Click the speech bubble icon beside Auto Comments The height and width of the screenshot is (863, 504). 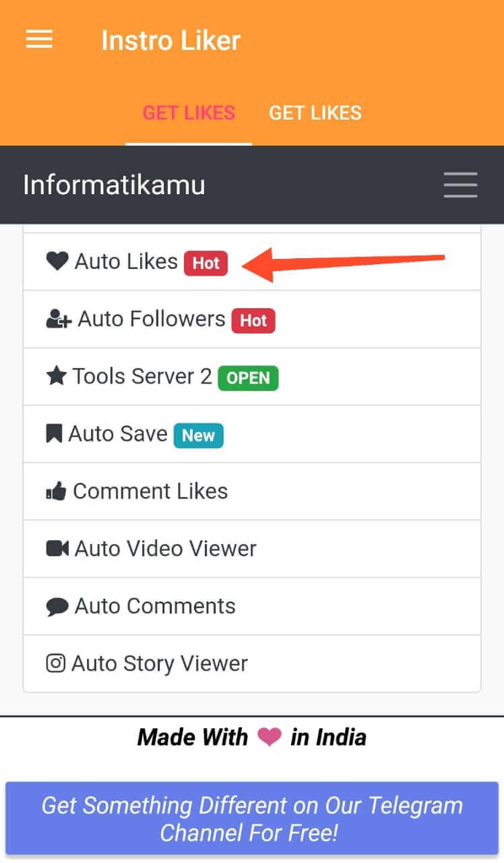(x=57, y=607)
